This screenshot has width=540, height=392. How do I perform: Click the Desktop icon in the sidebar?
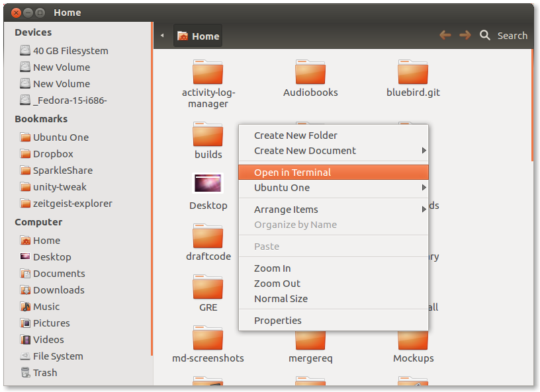25,256
